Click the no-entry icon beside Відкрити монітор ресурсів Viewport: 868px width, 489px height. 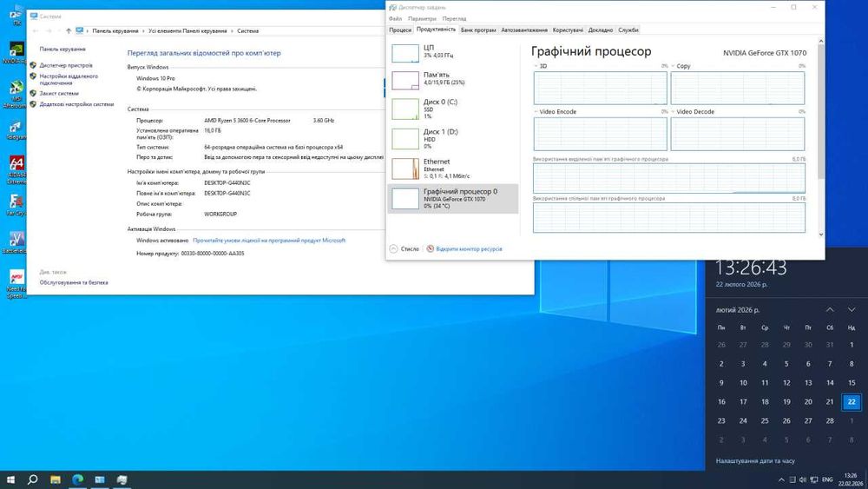coord(431,248)
